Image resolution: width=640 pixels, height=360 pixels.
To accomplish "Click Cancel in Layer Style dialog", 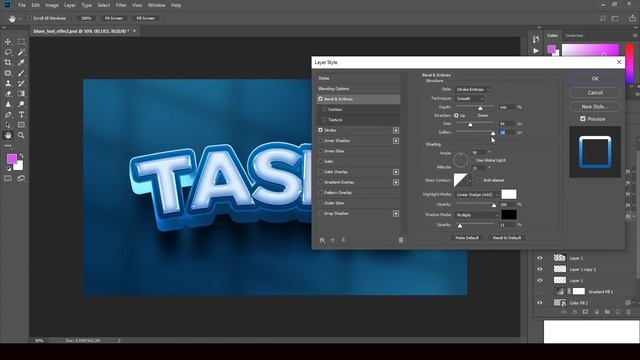I will (x=595, y=93).
